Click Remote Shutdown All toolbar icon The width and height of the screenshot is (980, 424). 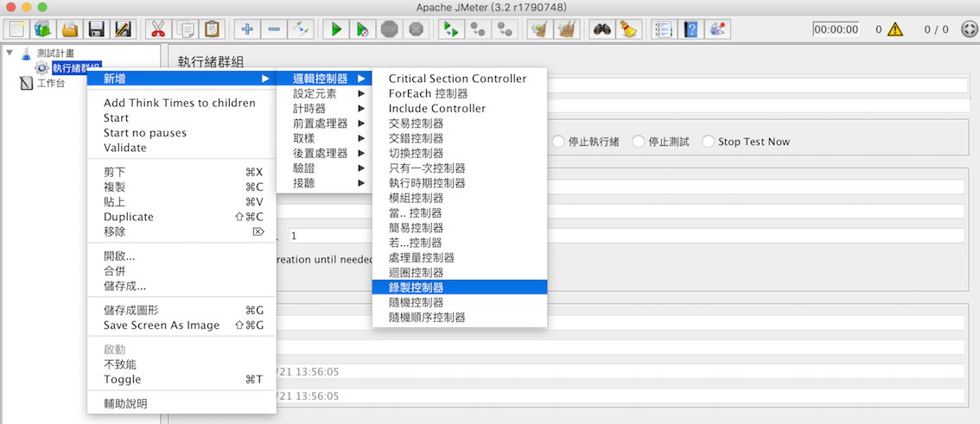[x=504, y=28]
